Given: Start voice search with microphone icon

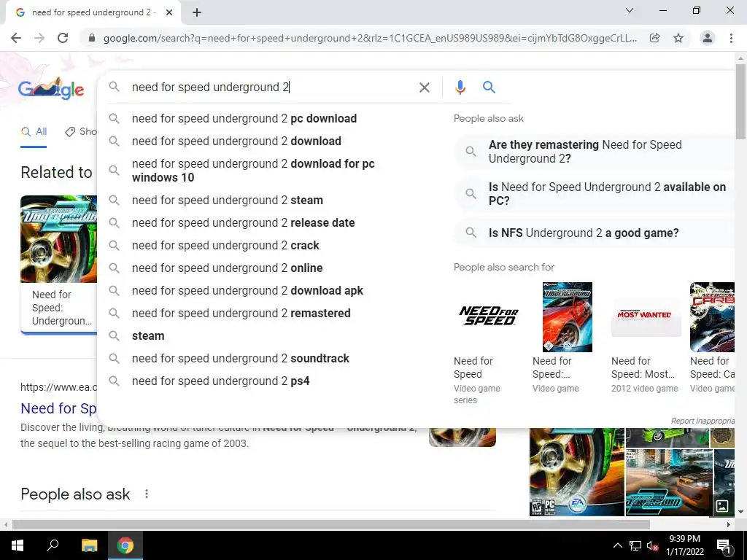Looking at the screenshot, I should point(460,87).
